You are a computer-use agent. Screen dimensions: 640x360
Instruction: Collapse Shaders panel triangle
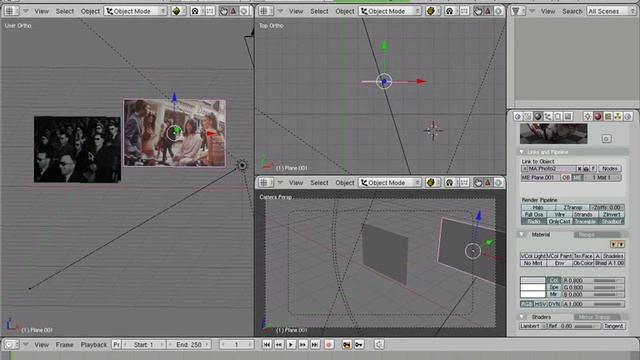point(522,317)
